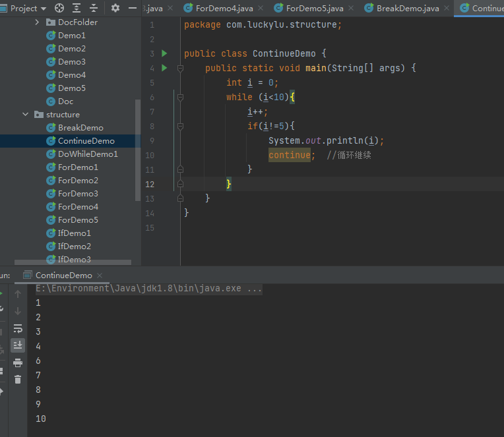Click the ContinueDemo class name in code
Image resolution: width=504 pixels, height=437 pixels.
tap(284, 53)
